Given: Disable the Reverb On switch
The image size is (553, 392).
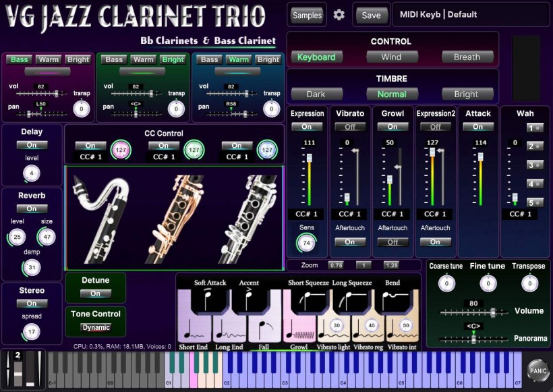Looking at the screenshot, I should pyautogui.click(x=32, y=209).
